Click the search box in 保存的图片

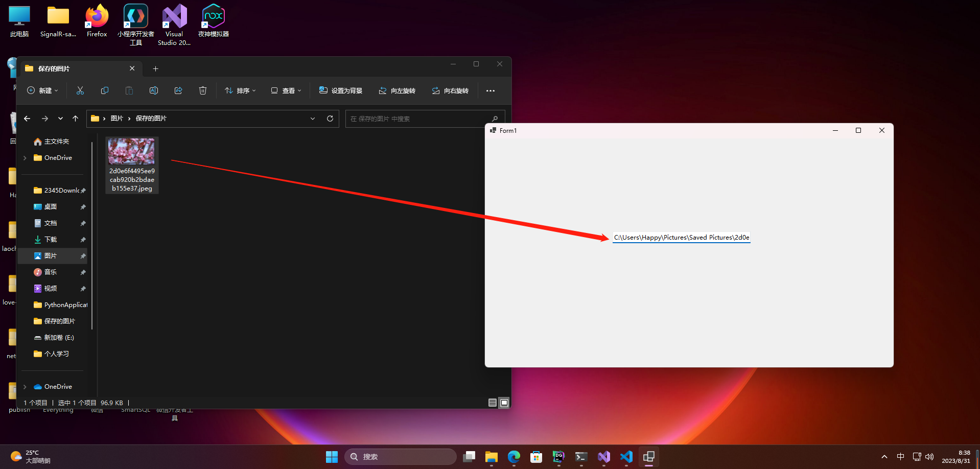point(425,119)
